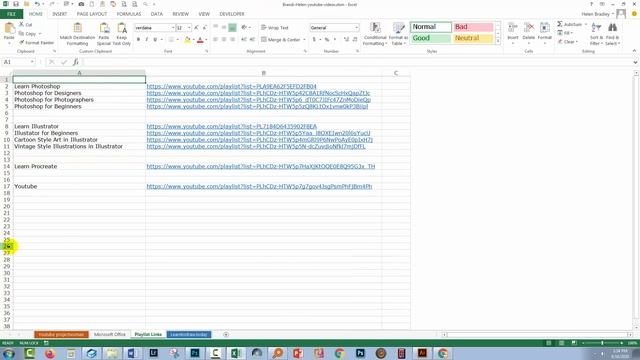
Task: Switch to the INSERT ribbon tab
Action: pos(60,14)
